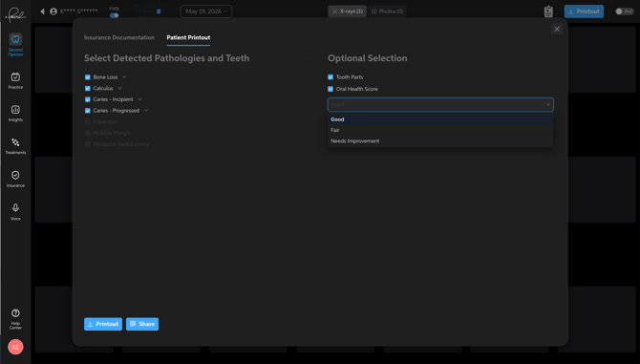Open the Insurance sidebar section
Image resolution: width=640 pixels, height=364 pixels.
[15, 180]
